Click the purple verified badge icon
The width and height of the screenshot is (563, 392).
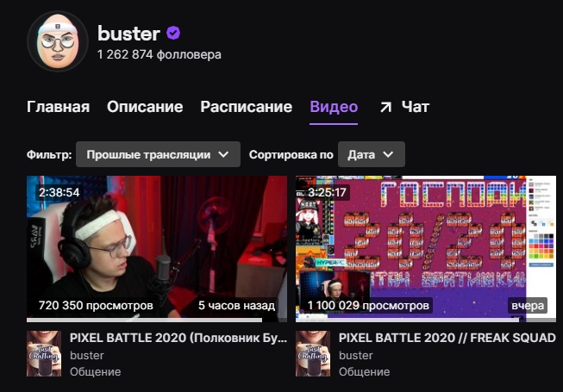pos(173,34)
